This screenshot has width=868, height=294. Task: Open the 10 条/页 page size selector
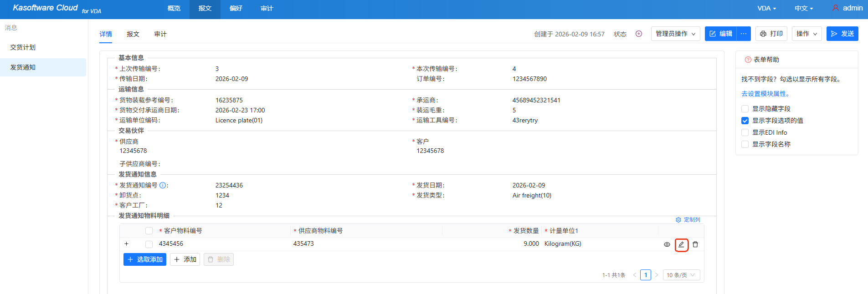click(x=681, y=275)
